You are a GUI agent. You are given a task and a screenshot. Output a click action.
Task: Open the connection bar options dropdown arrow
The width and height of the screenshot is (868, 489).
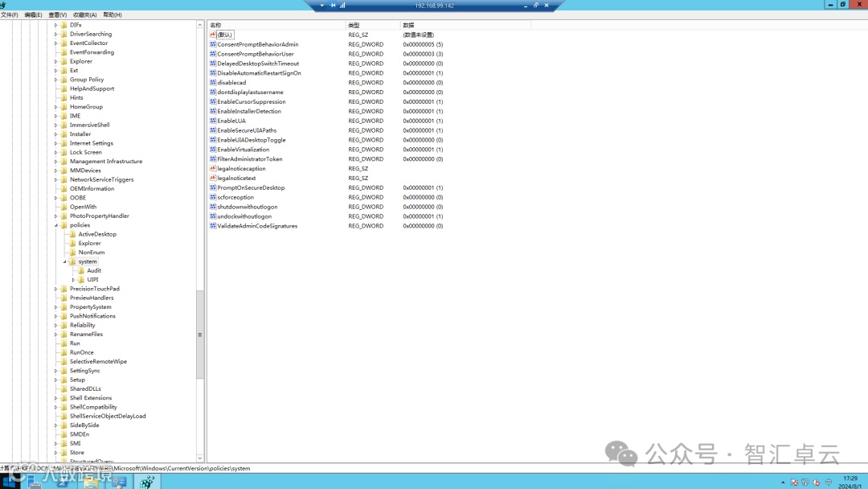(321, 5)
